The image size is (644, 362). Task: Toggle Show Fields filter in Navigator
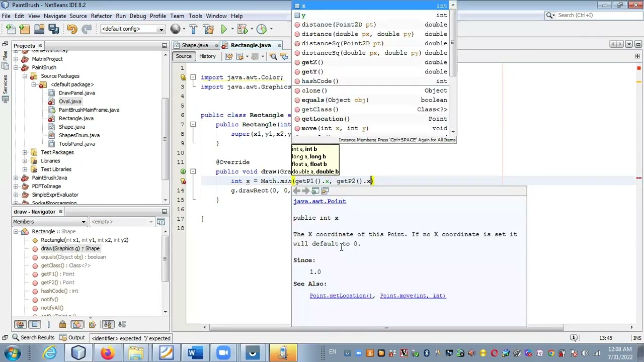click(x=35, y=324)
